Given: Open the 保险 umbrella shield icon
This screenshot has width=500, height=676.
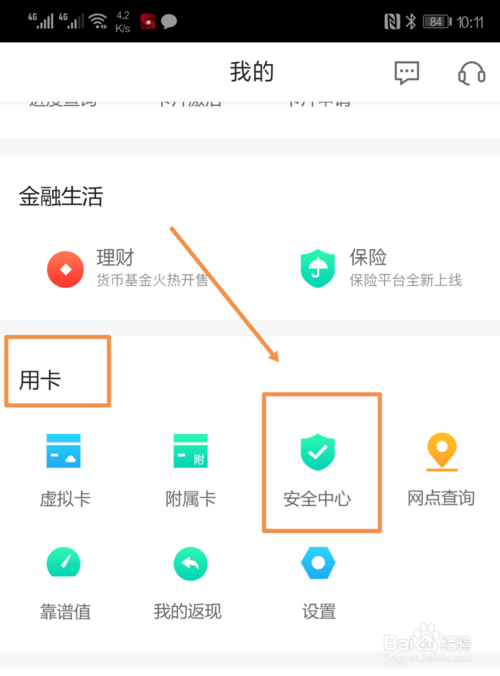Looking at the screenshot, I should tap(318, 268).
